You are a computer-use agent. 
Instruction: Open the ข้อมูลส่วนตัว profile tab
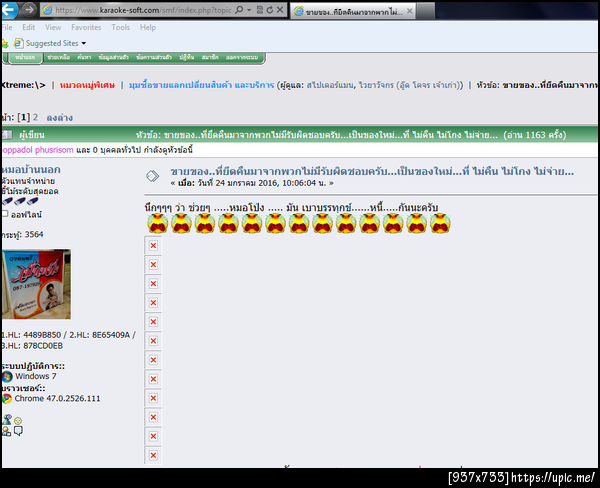pyautogui.click(x=113, y=57)
